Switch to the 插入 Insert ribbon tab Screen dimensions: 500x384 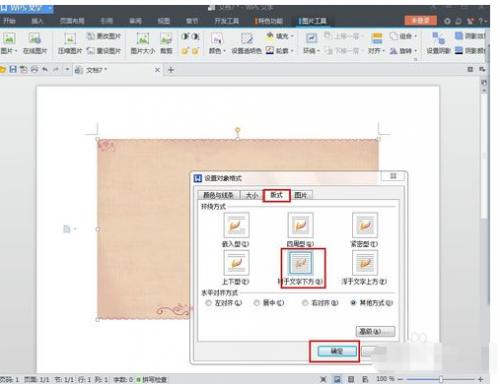37,21
